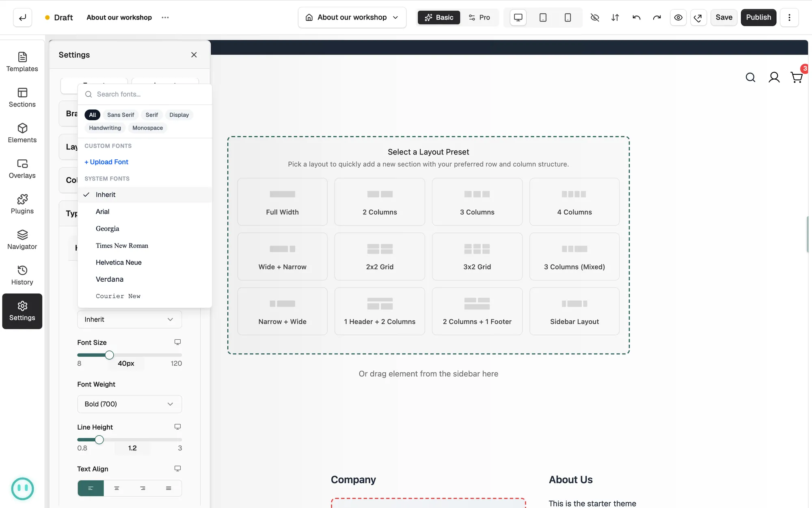This screenshot has height=508, width=812.
Task: Click the Line Height slider handle
Action: [x=99, y=440]
